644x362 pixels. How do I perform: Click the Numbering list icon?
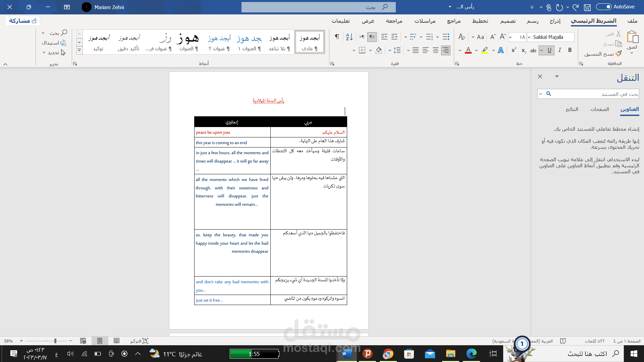pyautogui.click(x=429, y=37)
